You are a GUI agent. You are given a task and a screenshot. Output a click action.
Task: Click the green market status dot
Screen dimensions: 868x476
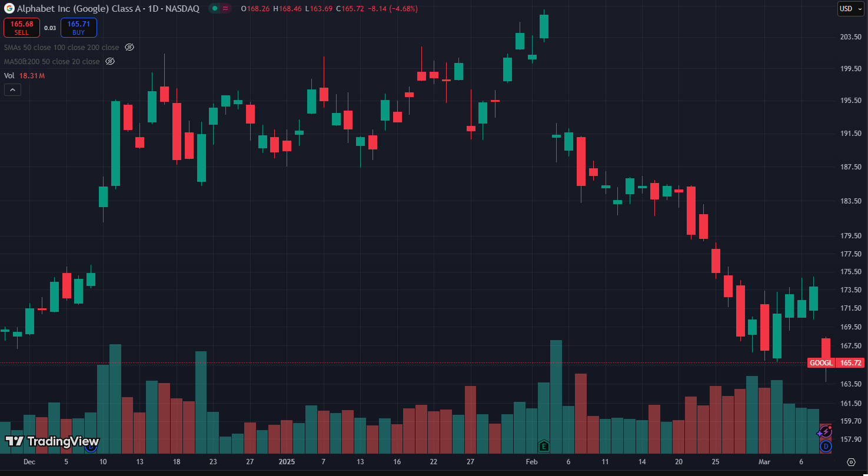(x=215, y=9)
